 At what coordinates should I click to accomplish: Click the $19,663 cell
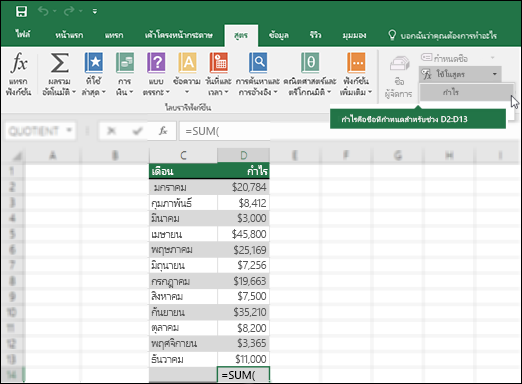(243, 281)
